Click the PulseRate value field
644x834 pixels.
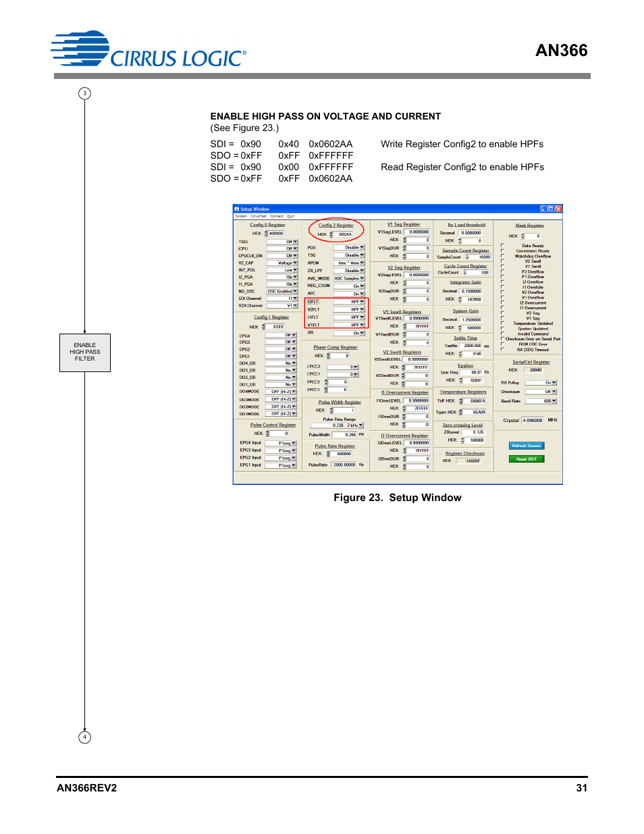coord(344,465)
